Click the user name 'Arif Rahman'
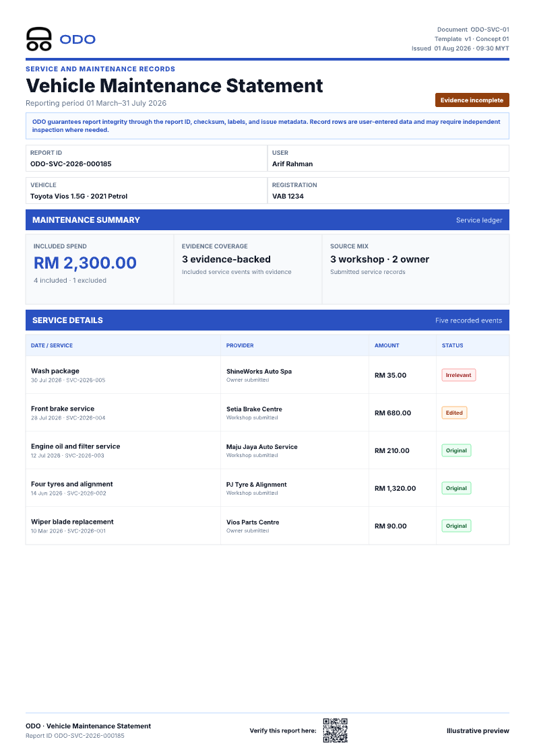 click(x=292, y=164)
